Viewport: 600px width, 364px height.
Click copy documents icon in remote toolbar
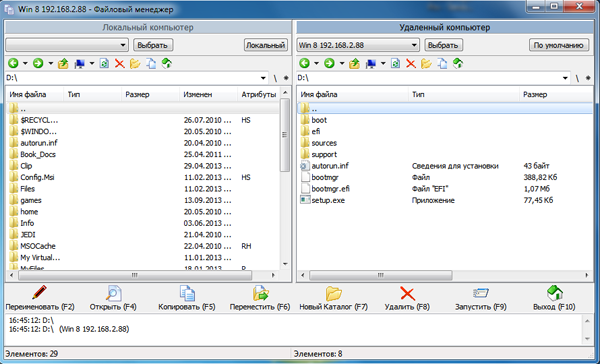tap(442, 64)
